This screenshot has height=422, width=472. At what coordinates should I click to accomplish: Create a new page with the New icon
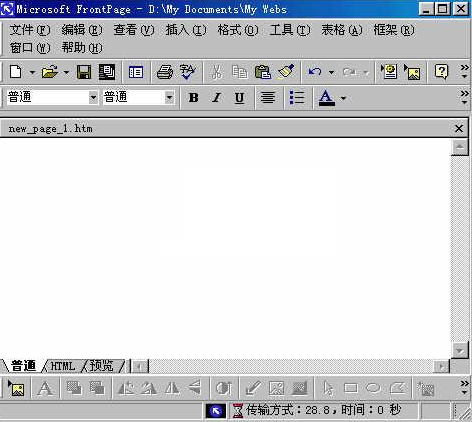tap(16, 72)
